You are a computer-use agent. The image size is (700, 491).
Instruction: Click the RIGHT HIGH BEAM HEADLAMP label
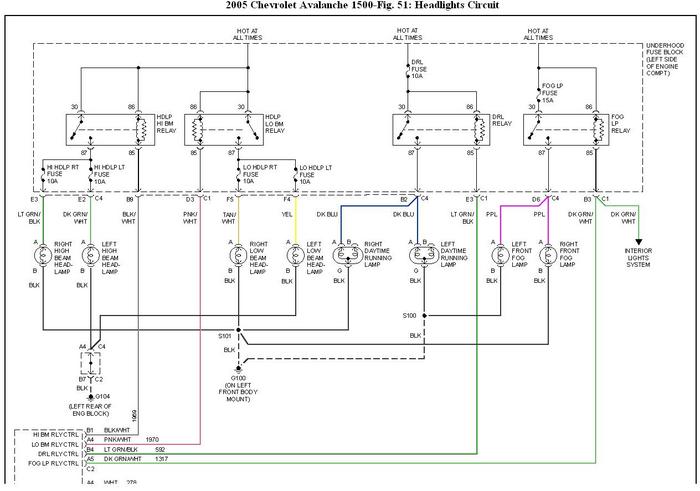pyautogui.click(x=63, y=258)
